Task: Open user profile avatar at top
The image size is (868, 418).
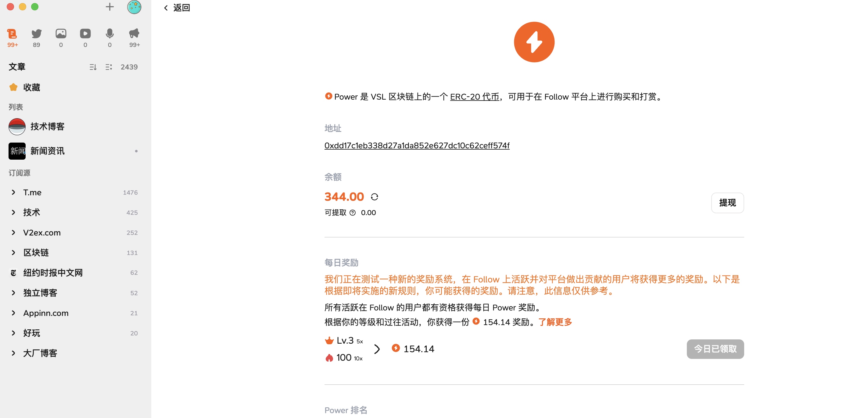Action: 134,7
